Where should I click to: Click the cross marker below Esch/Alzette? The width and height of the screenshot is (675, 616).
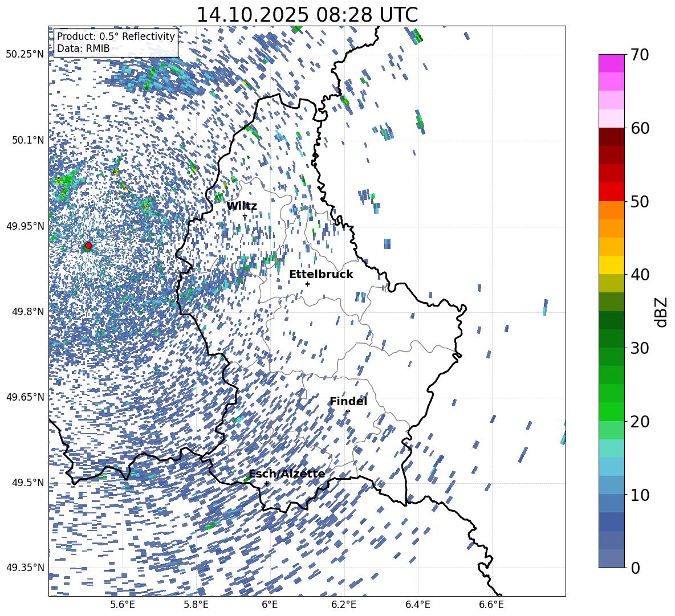click(x=266, y=483)
